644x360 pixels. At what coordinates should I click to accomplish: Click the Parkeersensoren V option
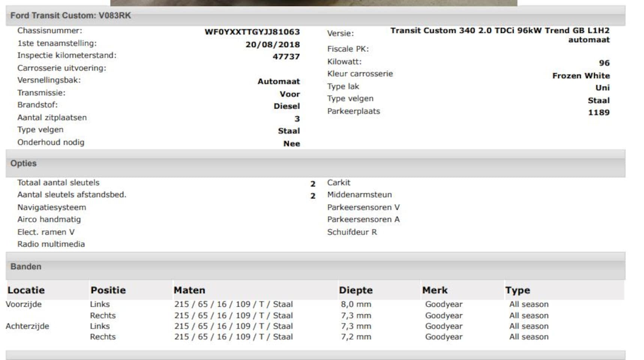(363, 207)
